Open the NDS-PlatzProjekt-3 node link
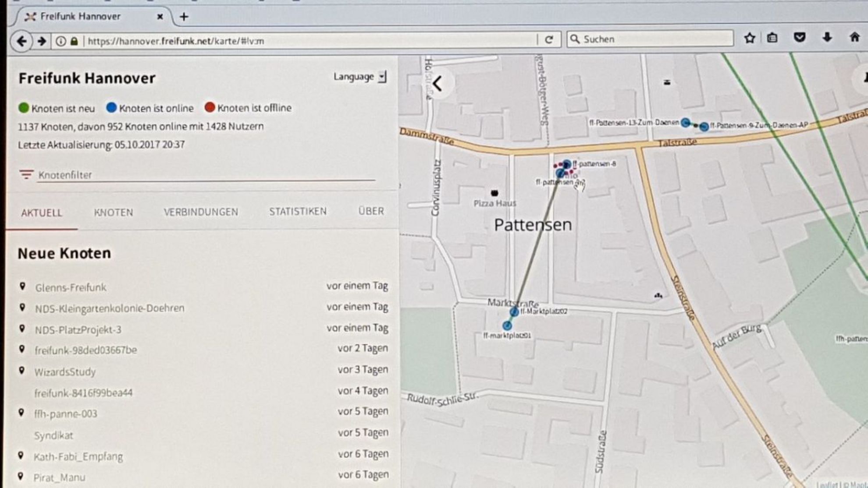The image size is (868, 488). (78, 329)
